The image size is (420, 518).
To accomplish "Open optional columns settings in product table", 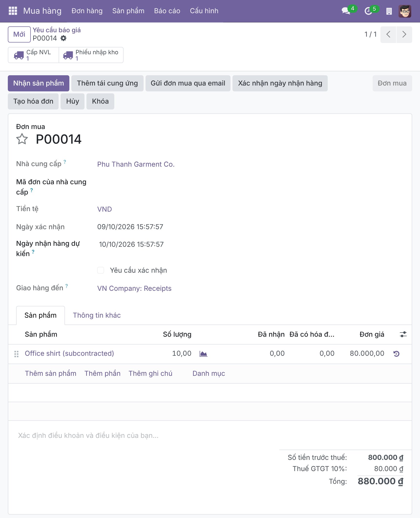I will pos(403,334).
